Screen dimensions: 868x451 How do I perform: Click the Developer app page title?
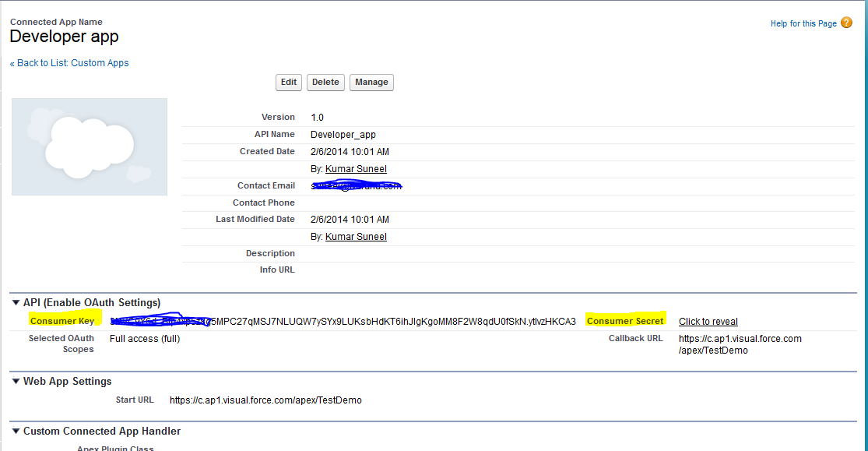click(64, 37)
